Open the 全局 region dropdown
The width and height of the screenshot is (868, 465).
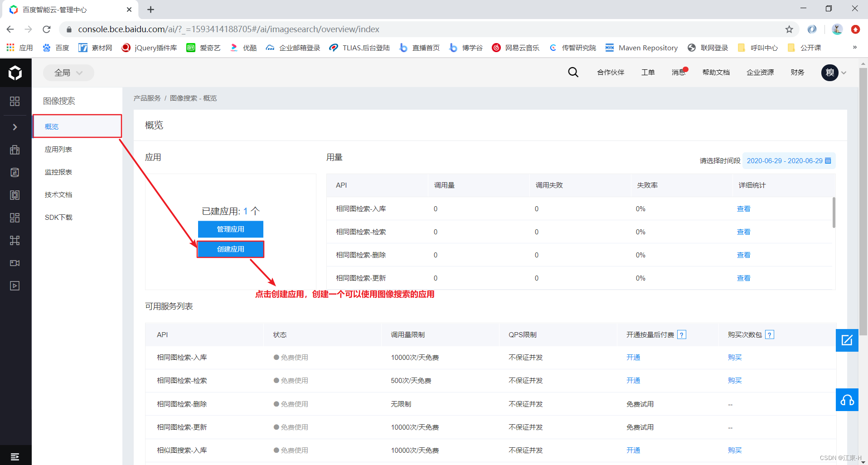(68, 73)
